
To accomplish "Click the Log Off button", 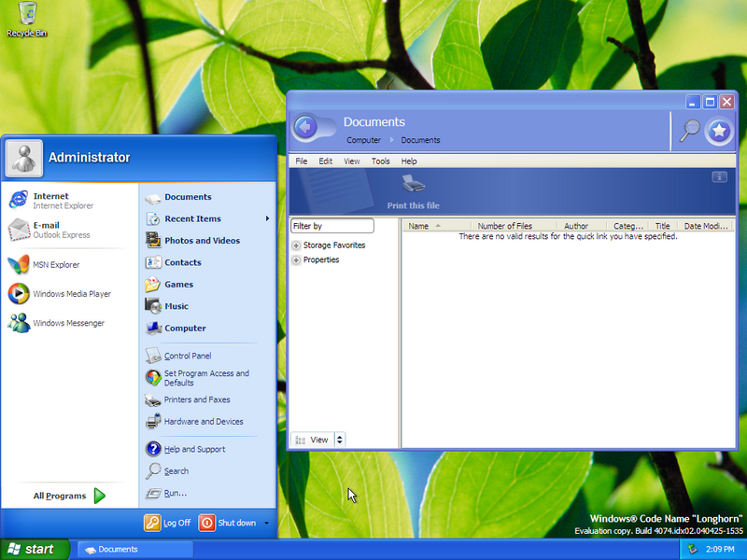I will [168, 523].
